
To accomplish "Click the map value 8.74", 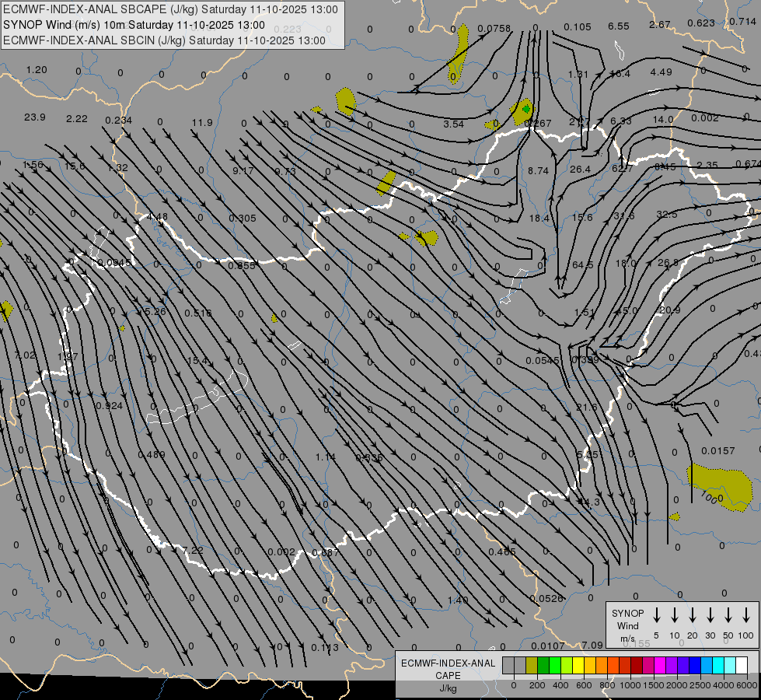I will (538, 170).
